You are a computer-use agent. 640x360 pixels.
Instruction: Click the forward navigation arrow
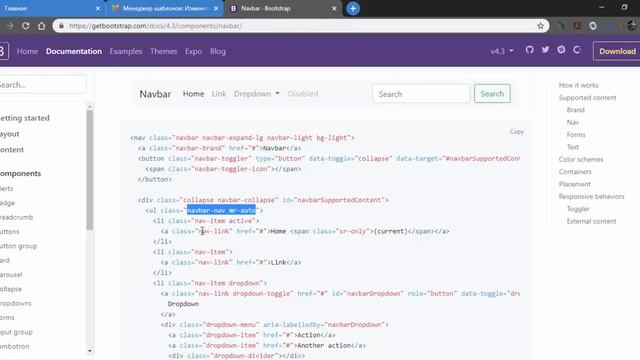pos(10,26)
